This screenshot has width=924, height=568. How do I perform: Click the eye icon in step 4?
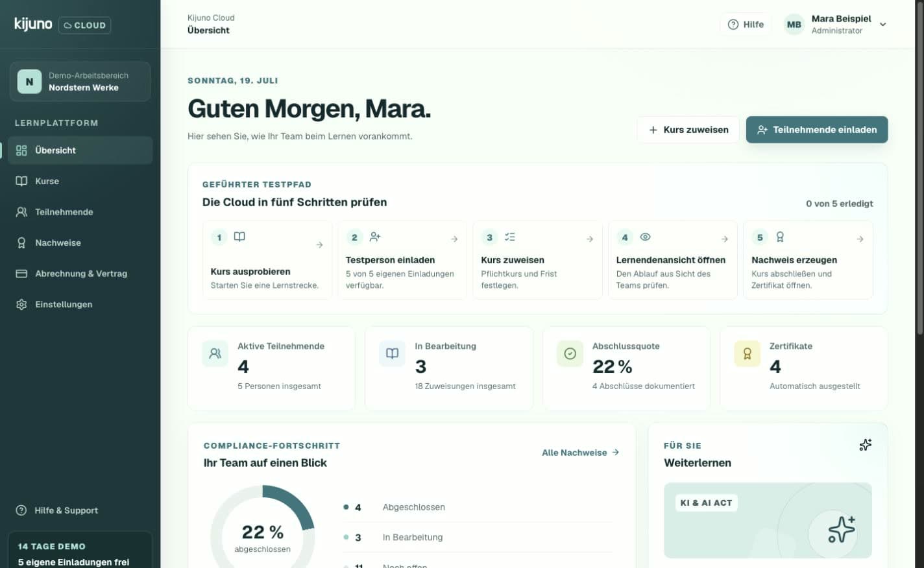(645, 237)
